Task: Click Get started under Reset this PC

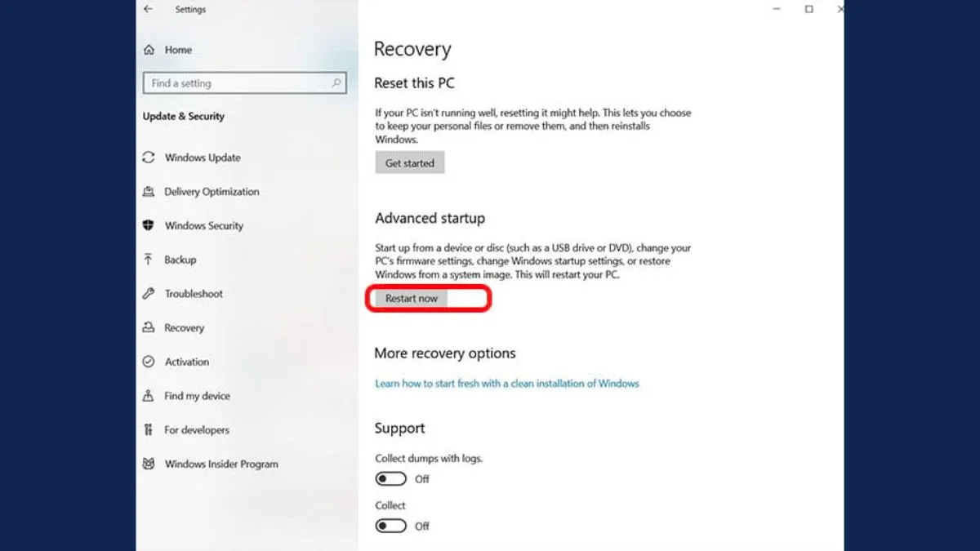Action: click(409, 162)
